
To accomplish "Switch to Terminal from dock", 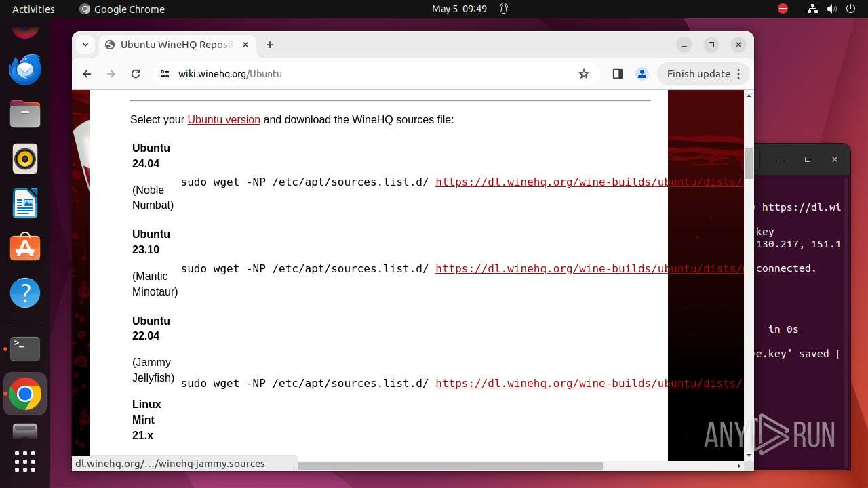I will point(25,348).
